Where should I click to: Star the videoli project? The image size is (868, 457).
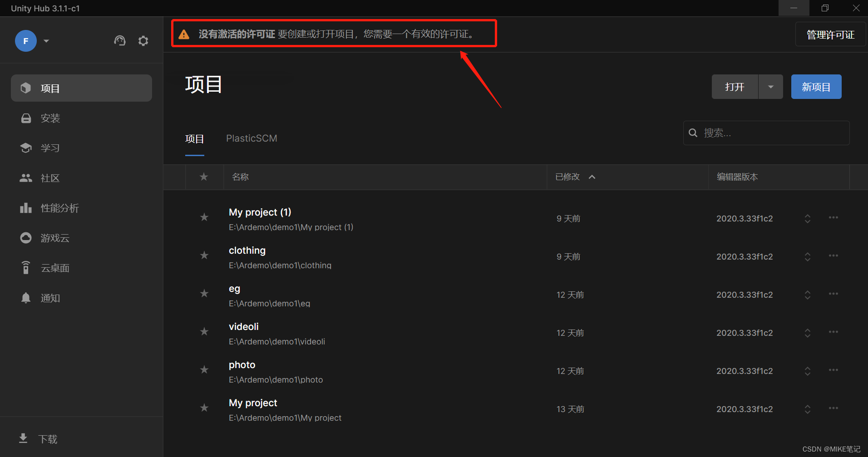click(204, 332)
